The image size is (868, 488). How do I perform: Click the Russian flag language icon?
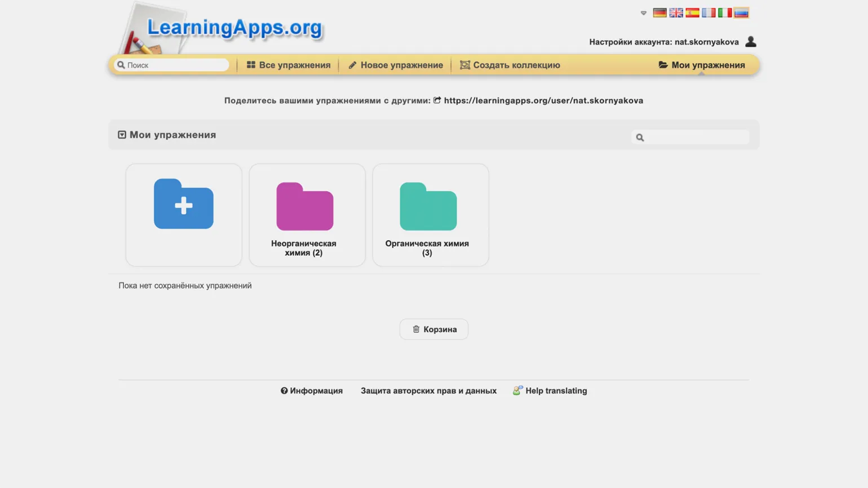pos(741,13)
